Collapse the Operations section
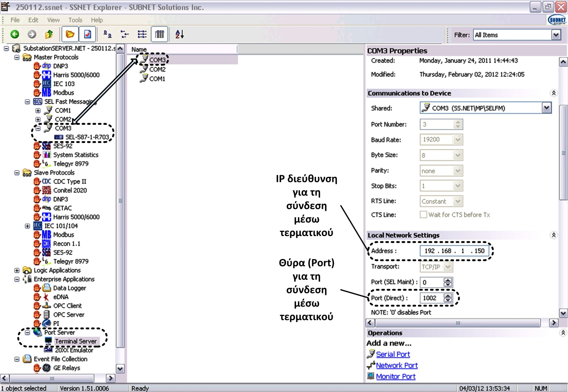568x392 pixels. (563, 333)
